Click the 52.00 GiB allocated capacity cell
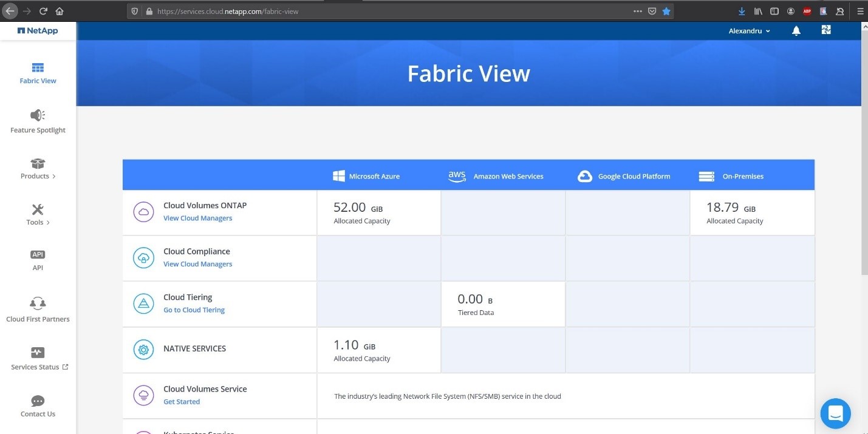This screenshot has width=868, height=434. (x=378, y=212)
